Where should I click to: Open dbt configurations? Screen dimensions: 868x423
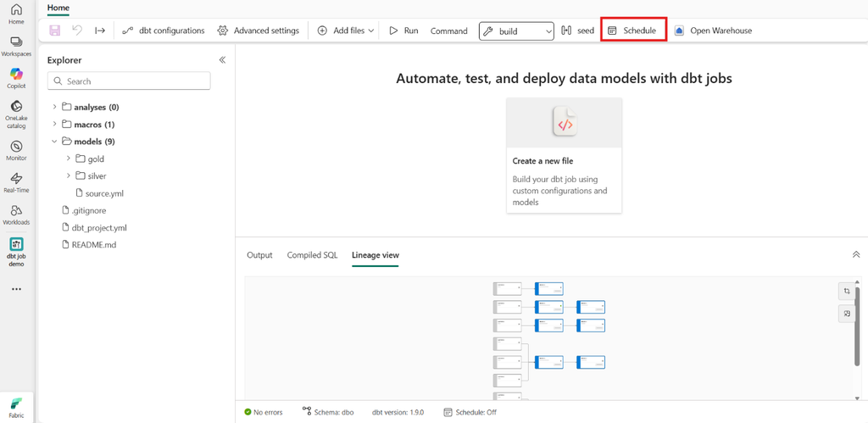(164, 31)
